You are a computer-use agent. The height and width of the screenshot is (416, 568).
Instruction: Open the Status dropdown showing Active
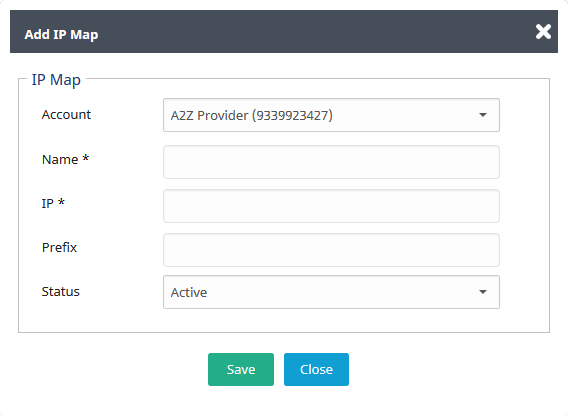point(331,292)
